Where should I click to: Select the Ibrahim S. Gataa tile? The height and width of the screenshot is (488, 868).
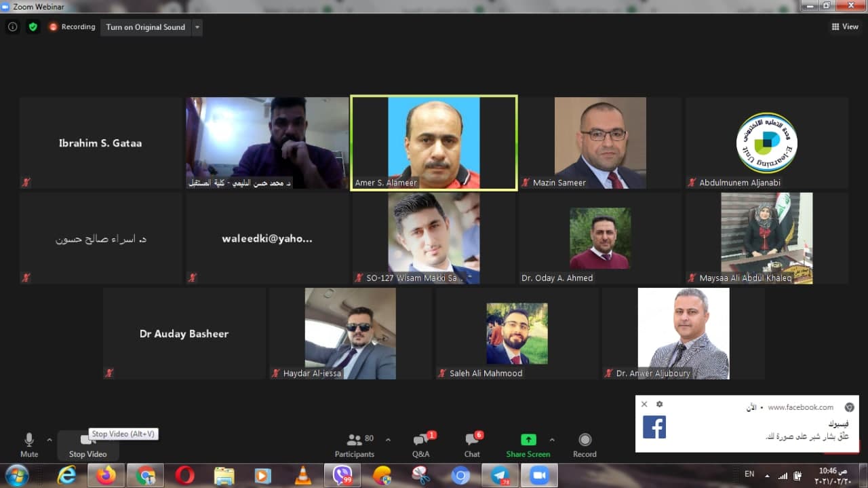(x=101, y=143)
